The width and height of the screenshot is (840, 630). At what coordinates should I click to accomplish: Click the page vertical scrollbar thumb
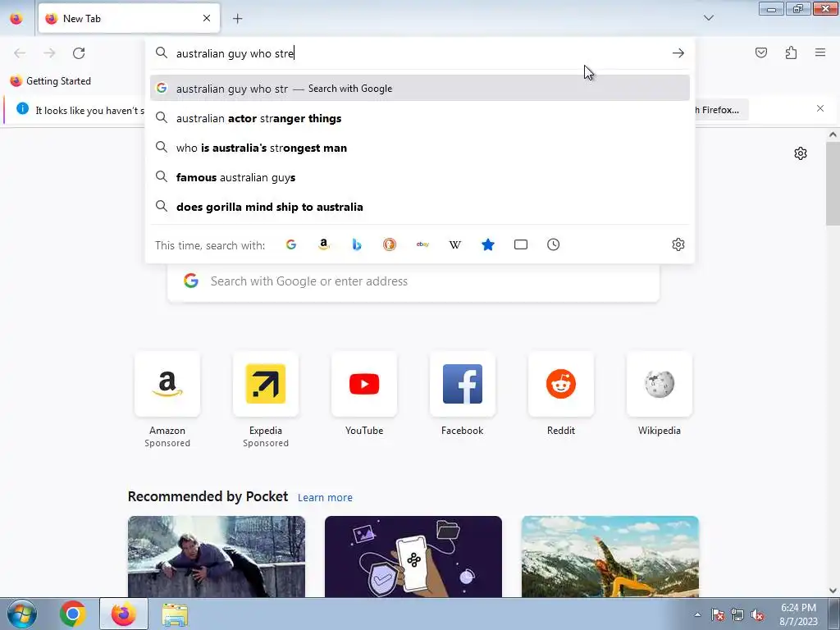pyautogui.click(x=833, y=184)
